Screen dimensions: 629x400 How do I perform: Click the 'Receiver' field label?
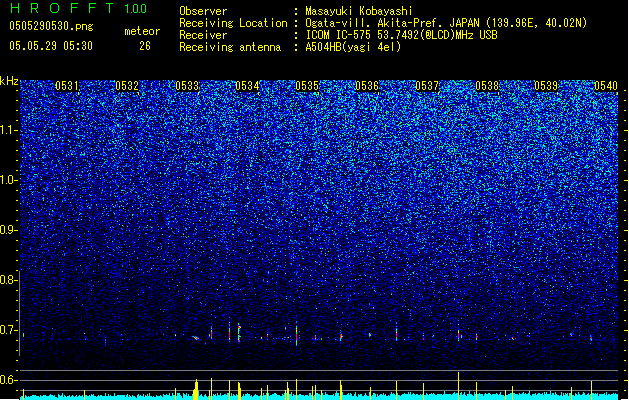click(x=203, y=35)
